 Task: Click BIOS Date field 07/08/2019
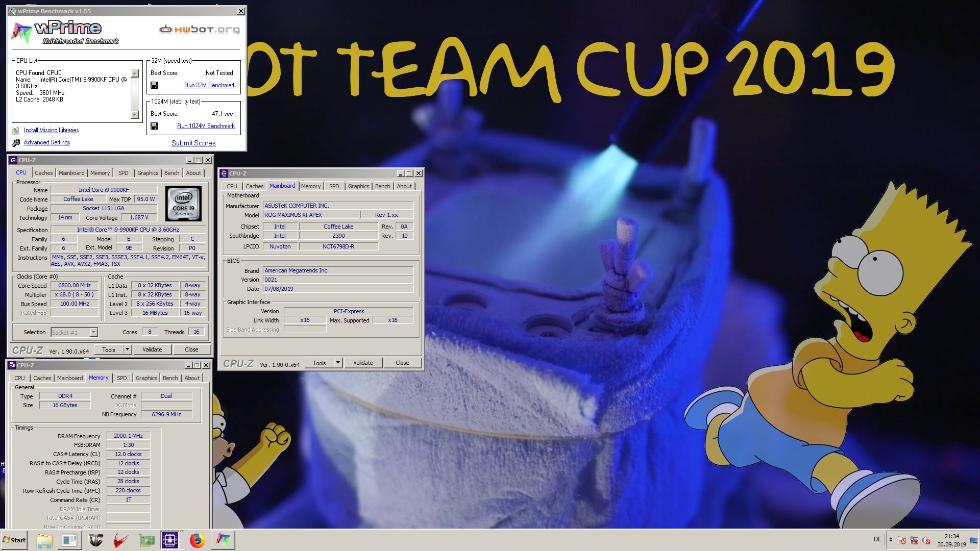pos(338,289)
